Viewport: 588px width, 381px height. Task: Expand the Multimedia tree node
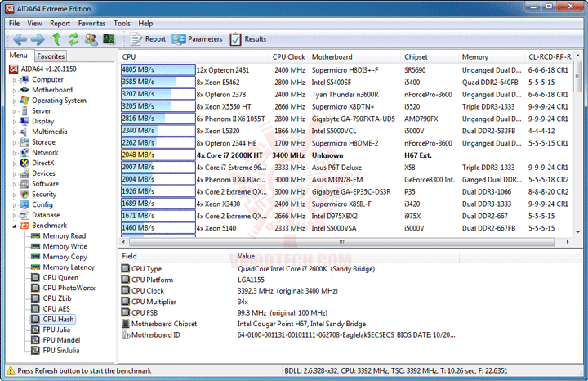(14, 132)
